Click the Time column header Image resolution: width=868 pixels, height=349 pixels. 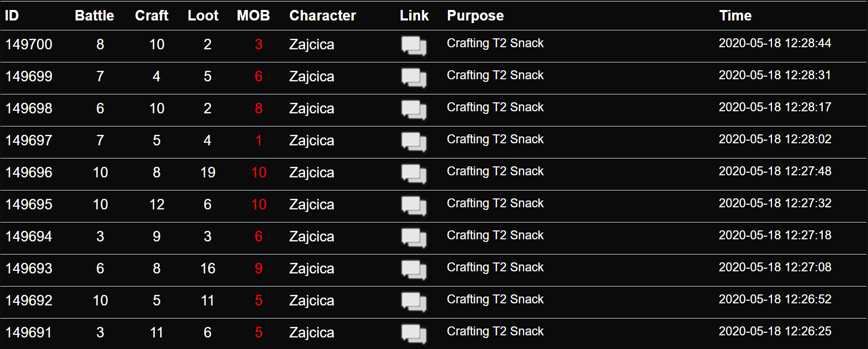pyautogui.click(x=735, y=16)
